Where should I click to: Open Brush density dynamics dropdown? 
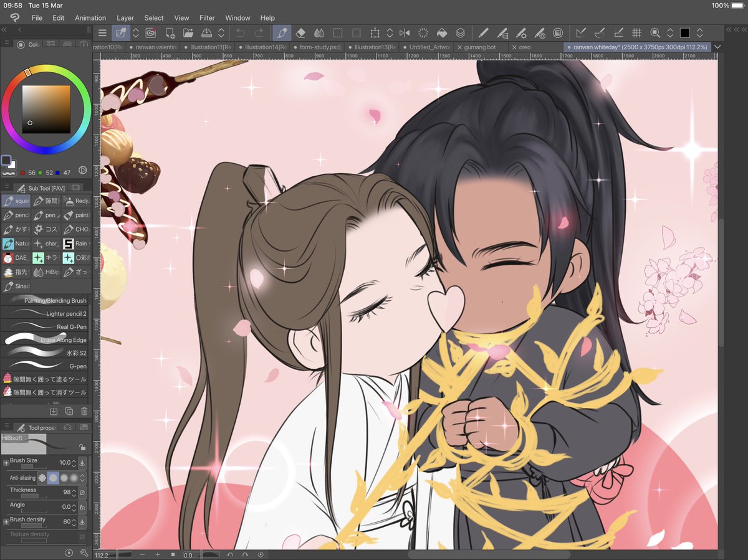tap(82, 521)
